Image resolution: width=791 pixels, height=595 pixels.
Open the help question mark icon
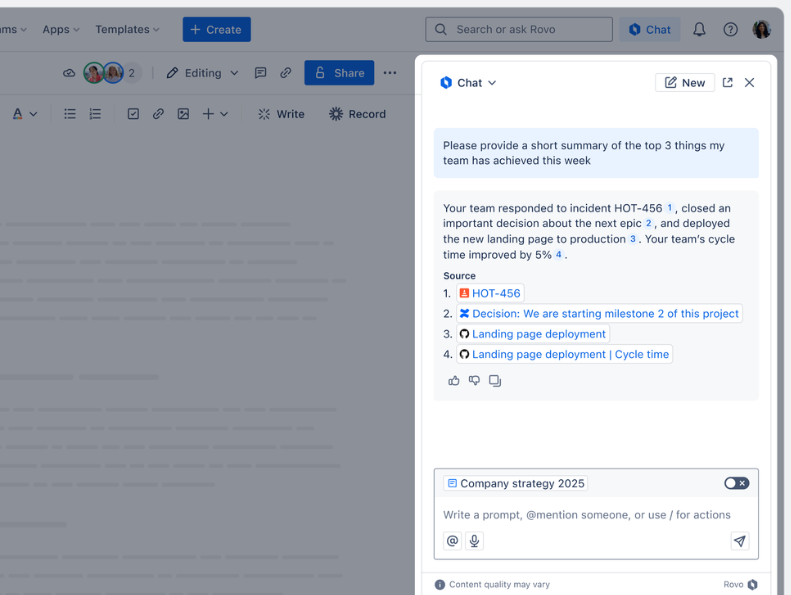pyautogui.click(x=731, y=30)
